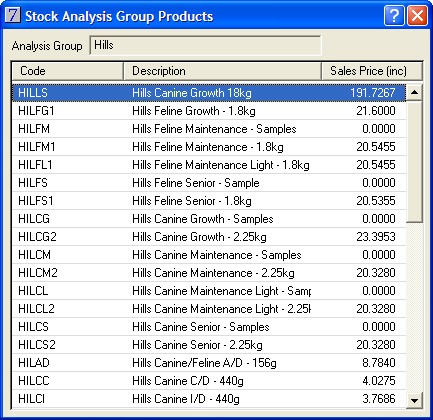433x420 pixels.
Task: Click the Analysis Group field containing Hills
Action: point(205,45)
